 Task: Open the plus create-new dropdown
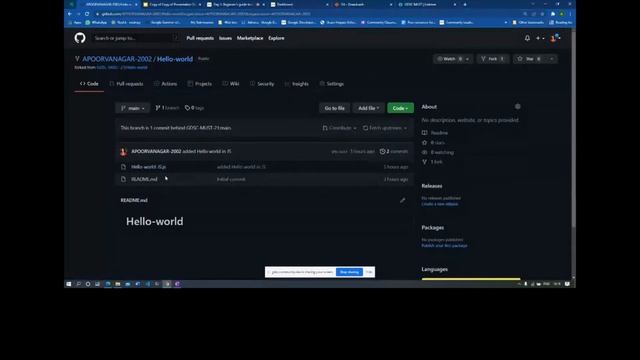(x=540, y=38)
